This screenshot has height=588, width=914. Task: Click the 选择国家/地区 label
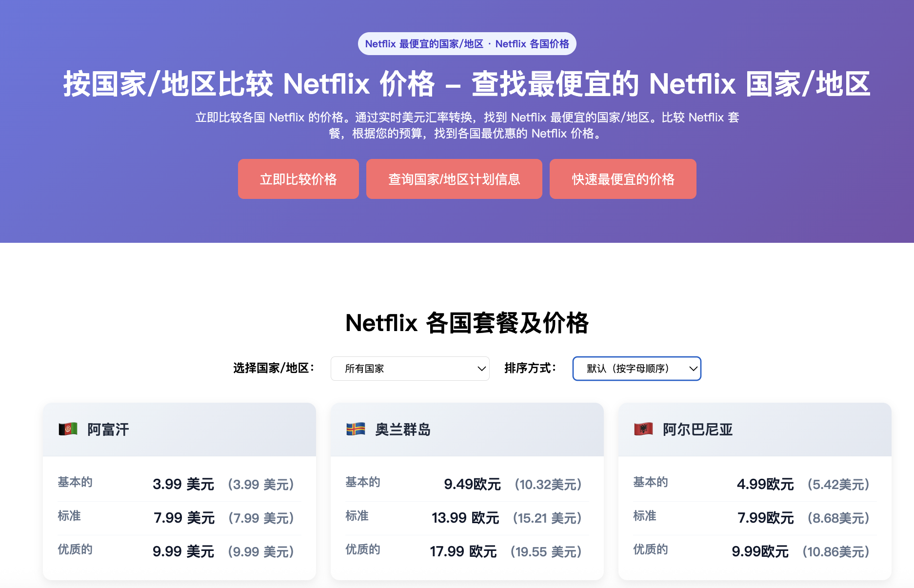273,369
